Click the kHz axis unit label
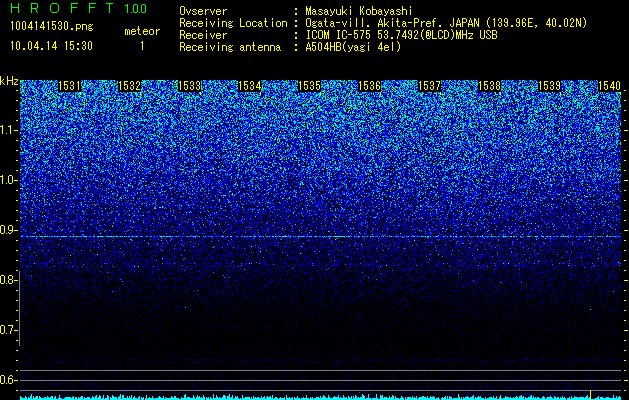Image resolution: width=629 pixels, height=400 pixels. pyautogui.click(x=9, y=81)
